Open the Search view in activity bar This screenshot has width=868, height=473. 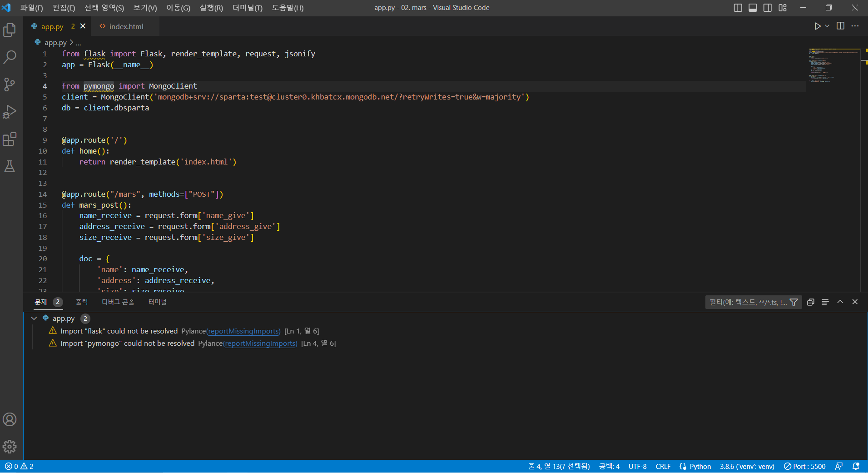pyautogui.click(x=10, y=57)
